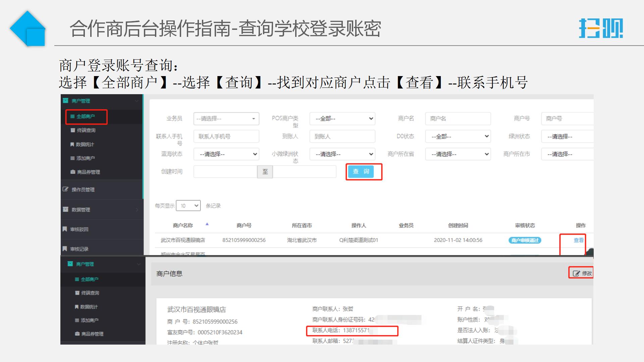Click the 审核记录 bookmark icon
This screenshot has height=362, width=644.
(65, 249)
